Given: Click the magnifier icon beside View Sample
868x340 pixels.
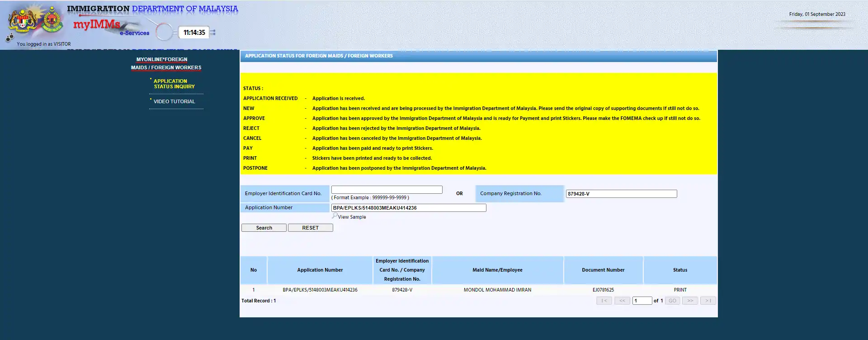Looking at the screenshot, I should pyautogui.click(x=334, y=216).
